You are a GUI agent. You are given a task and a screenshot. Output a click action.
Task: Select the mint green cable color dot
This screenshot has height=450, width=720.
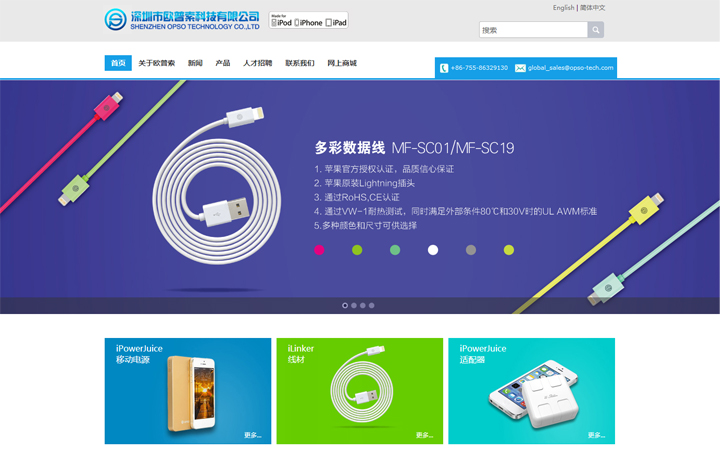coord(395,250)
